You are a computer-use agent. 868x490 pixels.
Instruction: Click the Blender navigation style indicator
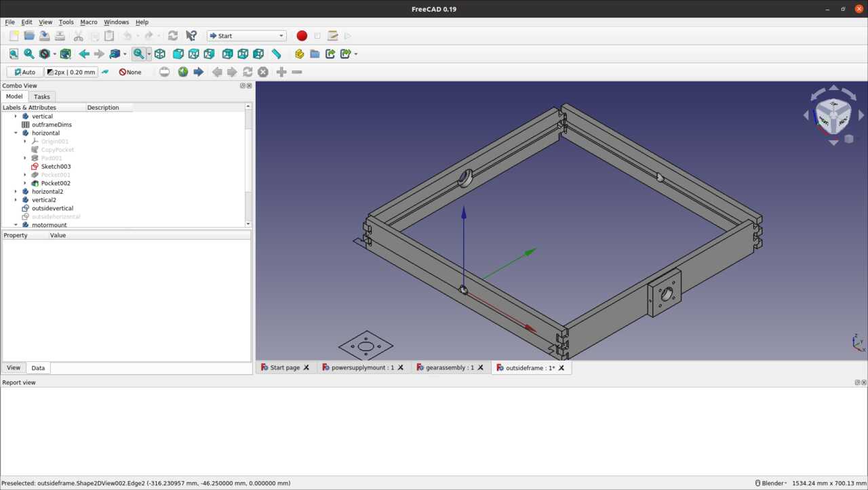tap(772, 483)
